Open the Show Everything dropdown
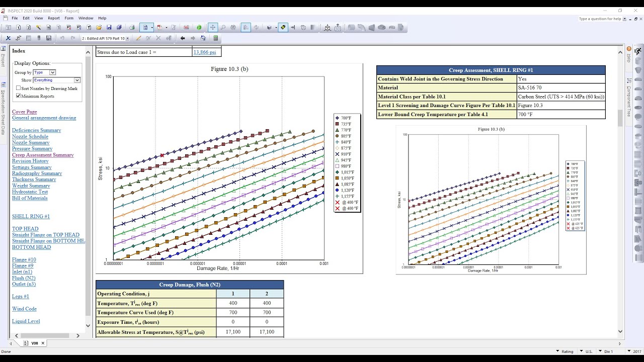Image resolution: width=644 pixels, height=362 pixels. coord(57,80)
